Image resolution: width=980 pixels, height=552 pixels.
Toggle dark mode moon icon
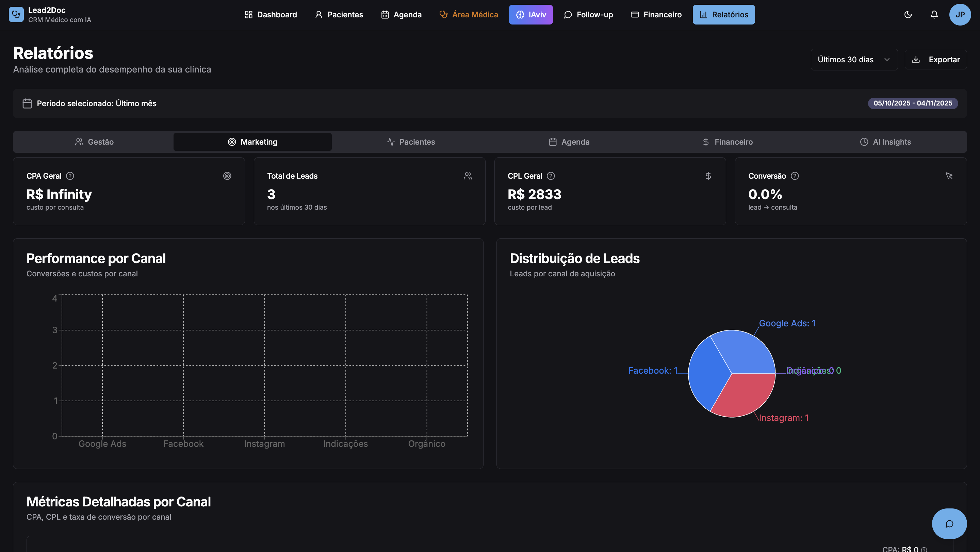click(x=908, y=14)
